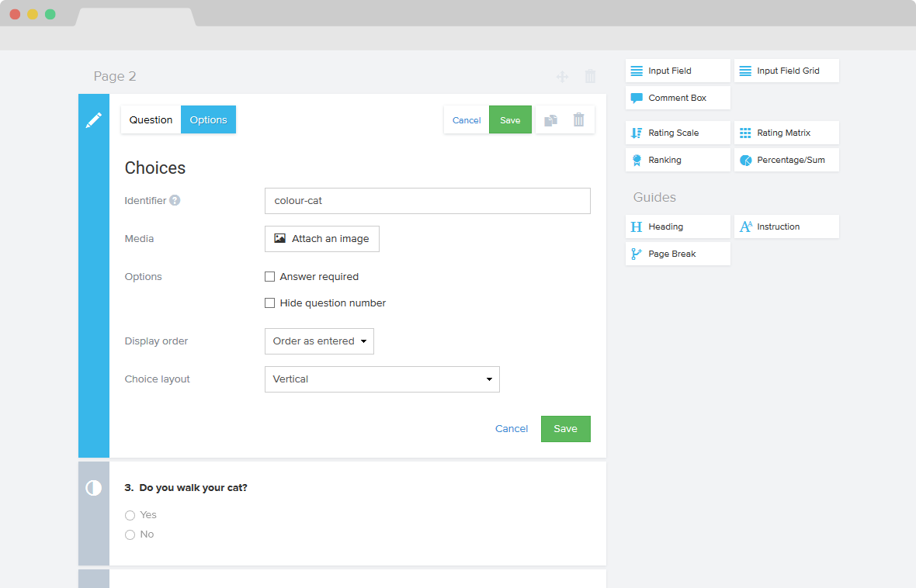The width and height of the screenshot is (916, 588).
Task: Add a Percentage/Sum question
Action: coord(786,160)
